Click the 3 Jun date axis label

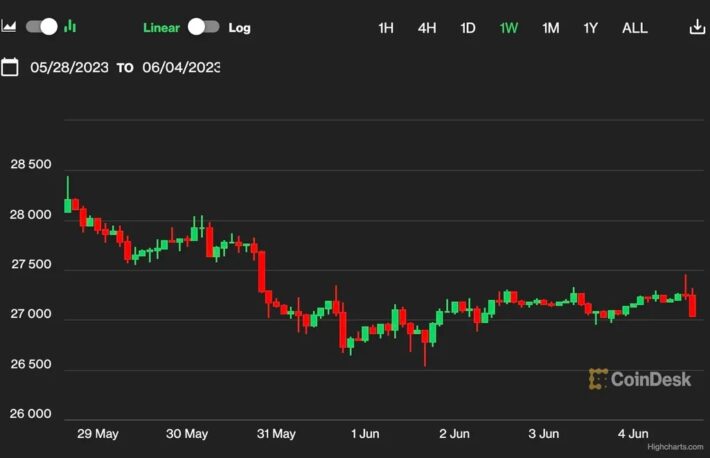(x=543, y=434)
